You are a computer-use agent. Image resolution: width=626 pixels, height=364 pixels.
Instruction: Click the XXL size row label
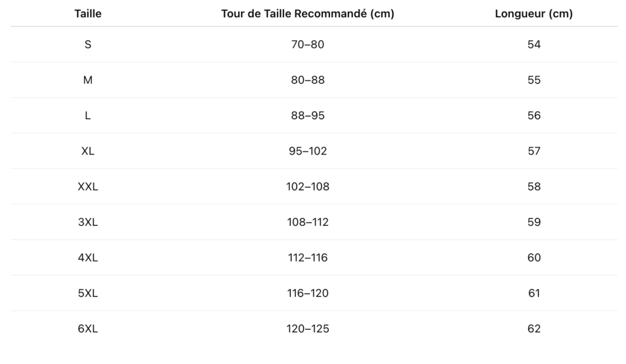pos(88,186)
